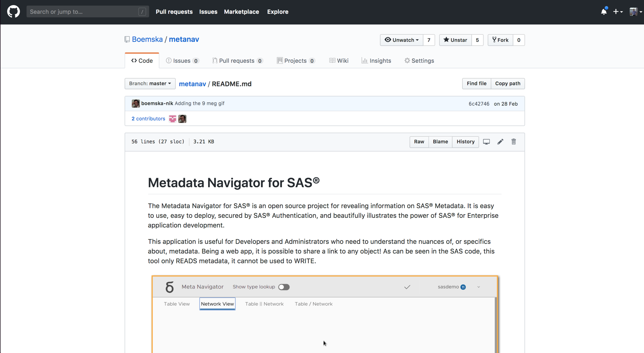Switch to the Insights tab

[376, 61]
